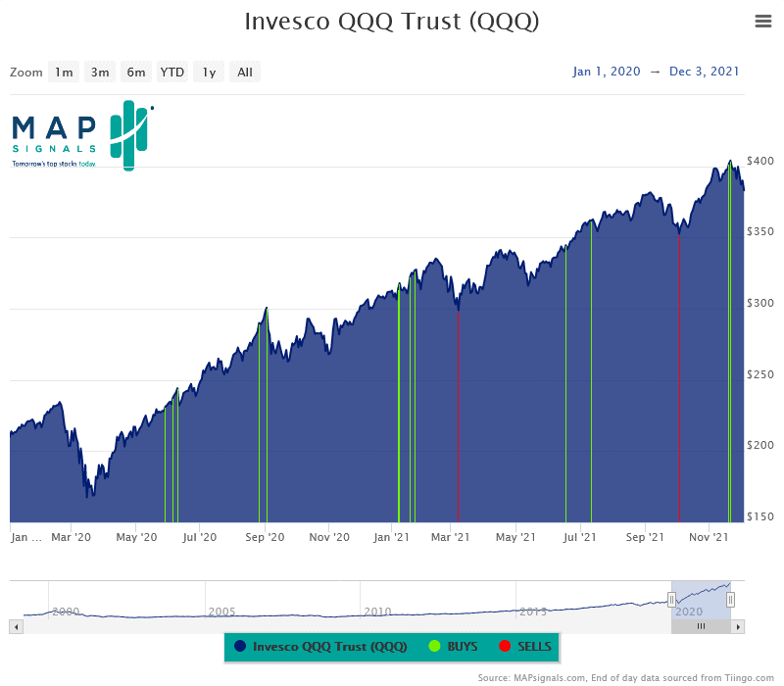This screenshot has height=686, width=784.
Task: Set zoom range to 6m
Action: pyautogui.click(x=136, y=72)
